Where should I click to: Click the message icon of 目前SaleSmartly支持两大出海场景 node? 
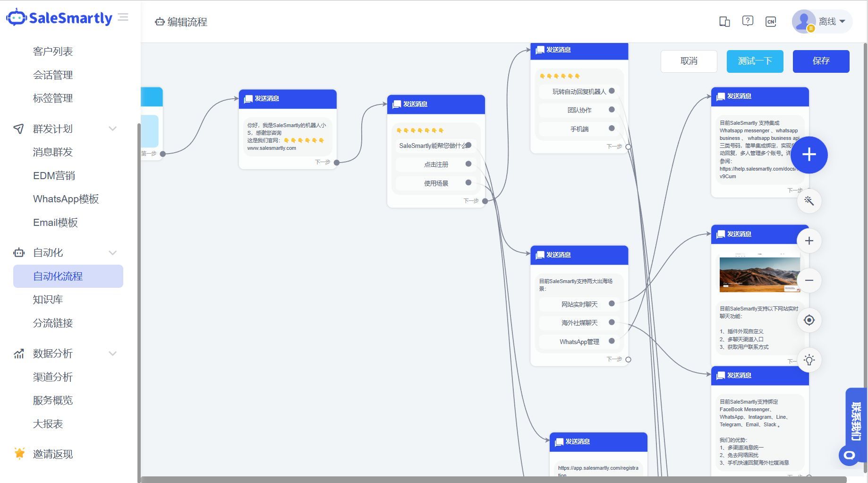pyautogui.click(x=540, y=255)
